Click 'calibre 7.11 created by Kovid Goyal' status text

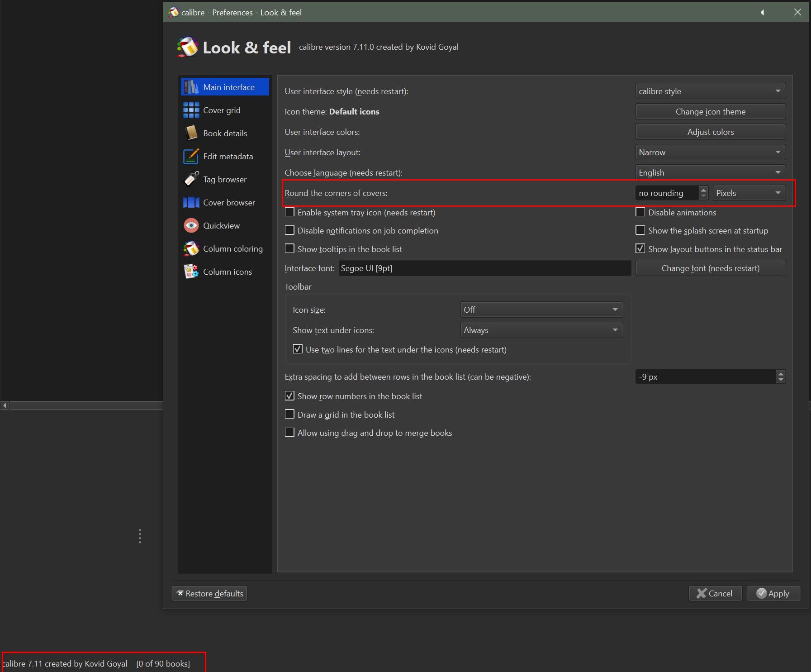[x=65, y=663]
